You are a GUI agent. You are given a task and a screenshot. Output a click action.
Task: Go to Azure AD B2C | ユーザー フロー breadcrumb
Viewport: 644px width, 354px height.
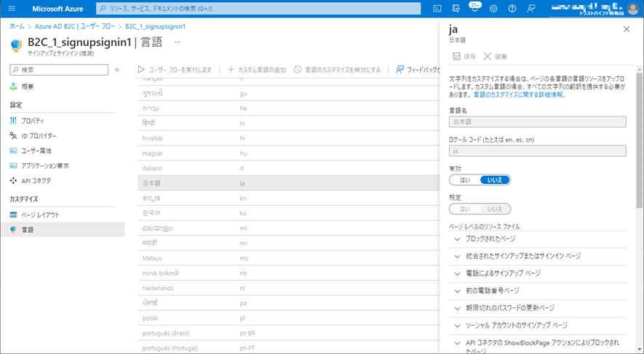point(75,26)
